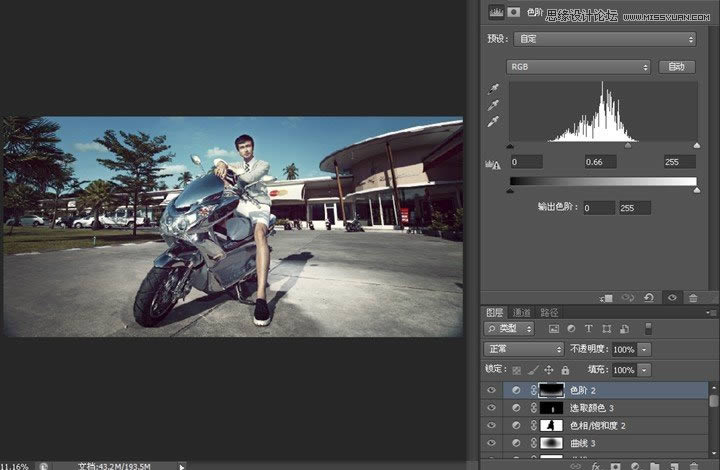The height and width of the screenshot is (470, 720).
Task: Switch to the 路径 paths tab
Action: pyautogui.click(x=547, y=312)
